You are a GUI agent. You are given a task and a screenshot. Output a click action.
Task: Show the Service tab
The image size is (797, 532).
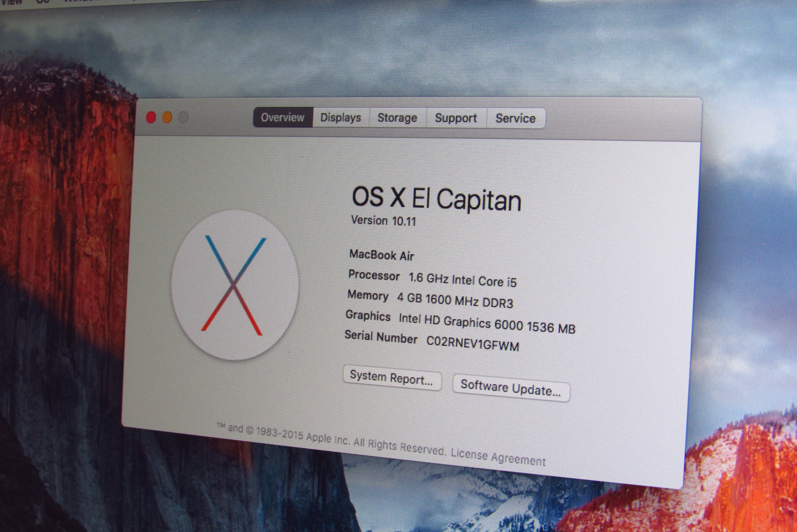pyautogui.click(x=515, y=118)
